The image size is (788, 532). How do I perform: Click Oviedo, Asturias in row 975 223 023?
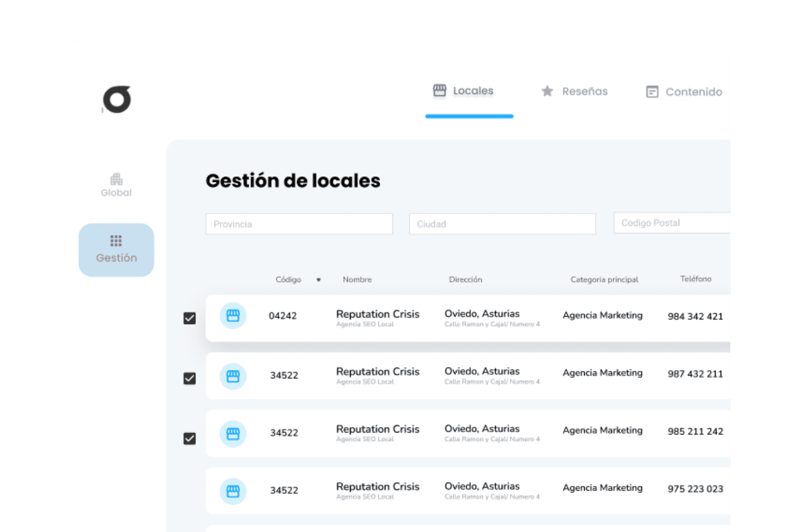(x=482, y=486)
